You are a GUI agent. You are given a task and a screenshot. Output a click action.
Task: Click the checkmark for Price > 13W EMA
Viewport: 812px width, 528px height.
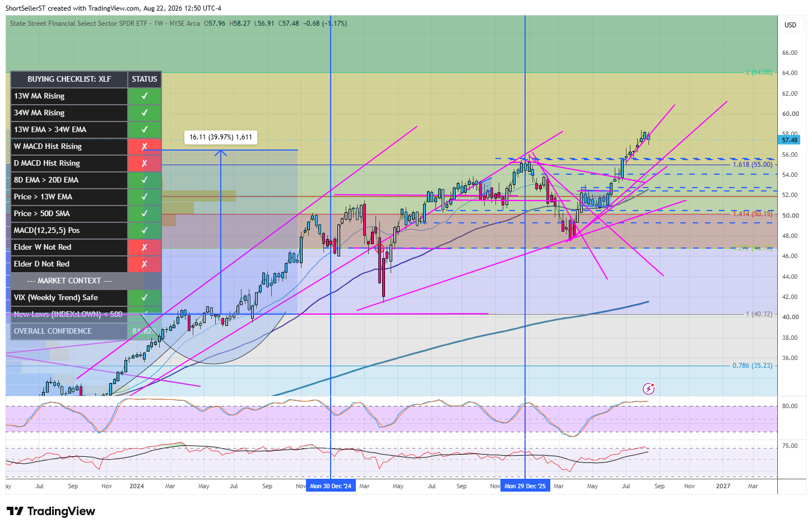click(145, 197)
